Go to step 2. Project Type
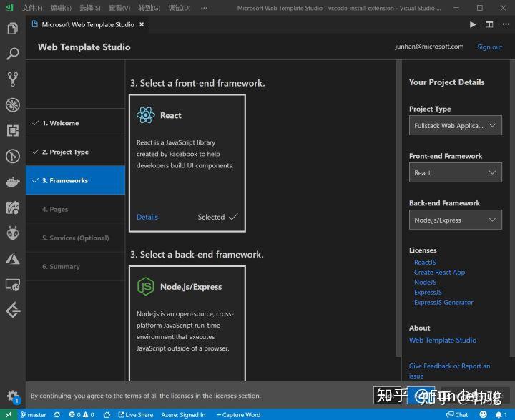Viewport: 515px width, 420px height. click(75, 152)
